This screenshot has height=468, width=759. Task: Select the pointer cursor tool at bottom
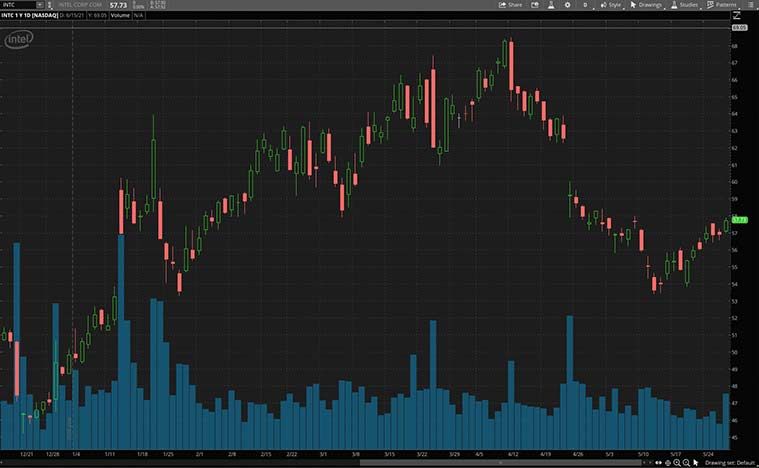point(696,463)
